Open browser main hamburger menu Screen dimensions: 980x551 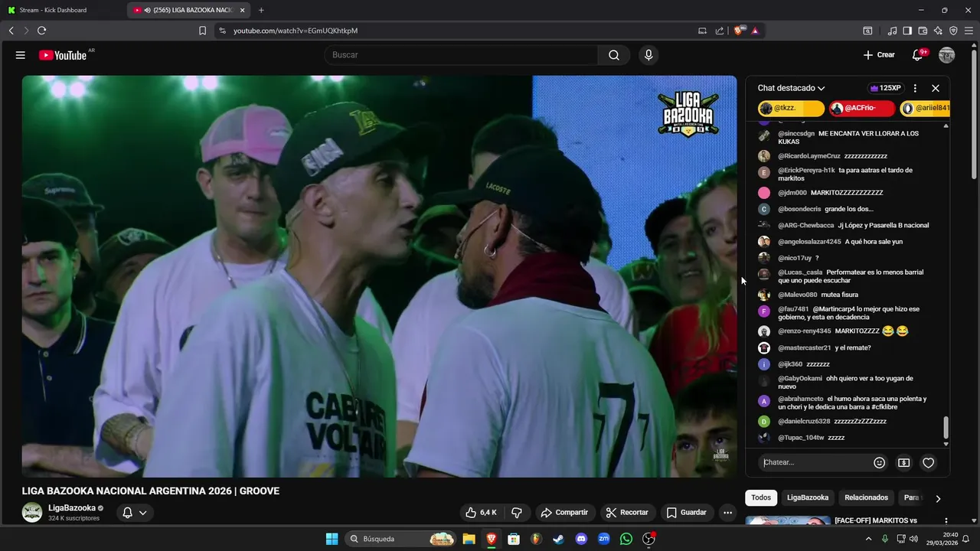tap(969, 31)
